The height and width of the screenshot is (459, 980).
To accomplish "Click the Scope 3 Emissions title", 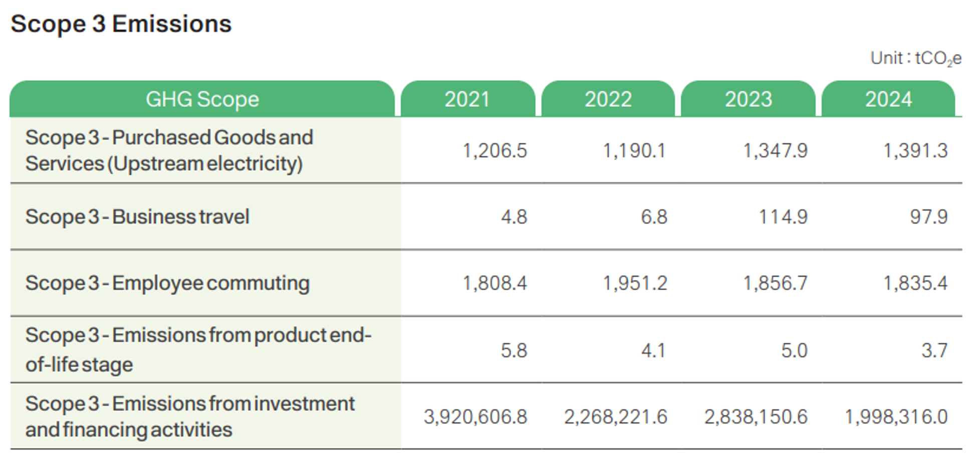I will click(x=121, y=24).
